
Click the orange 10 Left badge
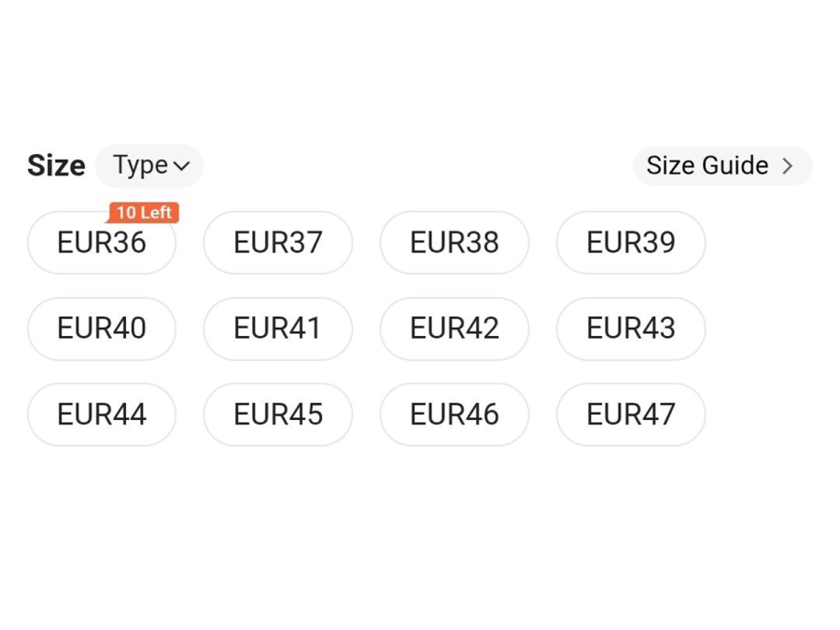(x=144, y=213)
